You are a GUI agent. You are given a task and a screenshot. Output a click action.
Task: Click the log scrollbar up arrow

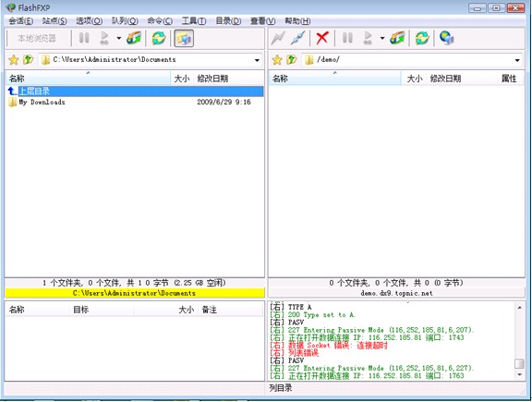520,307
